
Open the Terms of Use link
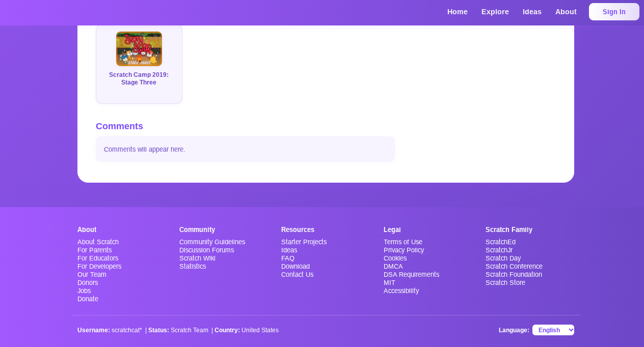[x=403, y=242]
